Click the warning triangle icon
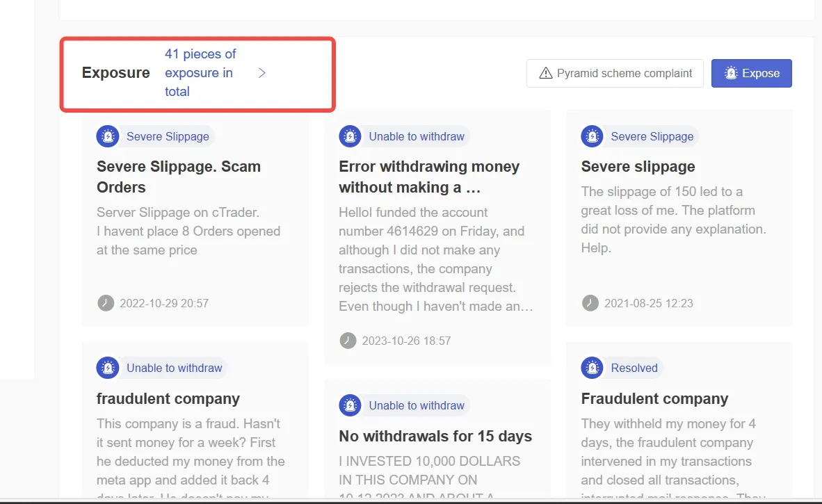 pos(546,74)
